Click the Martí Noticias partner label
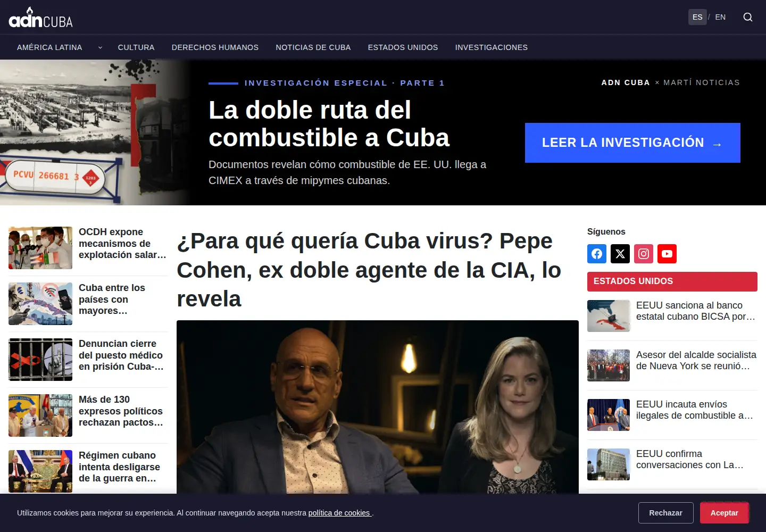Screen dimensions: 766x532 [x=702, y=82]
